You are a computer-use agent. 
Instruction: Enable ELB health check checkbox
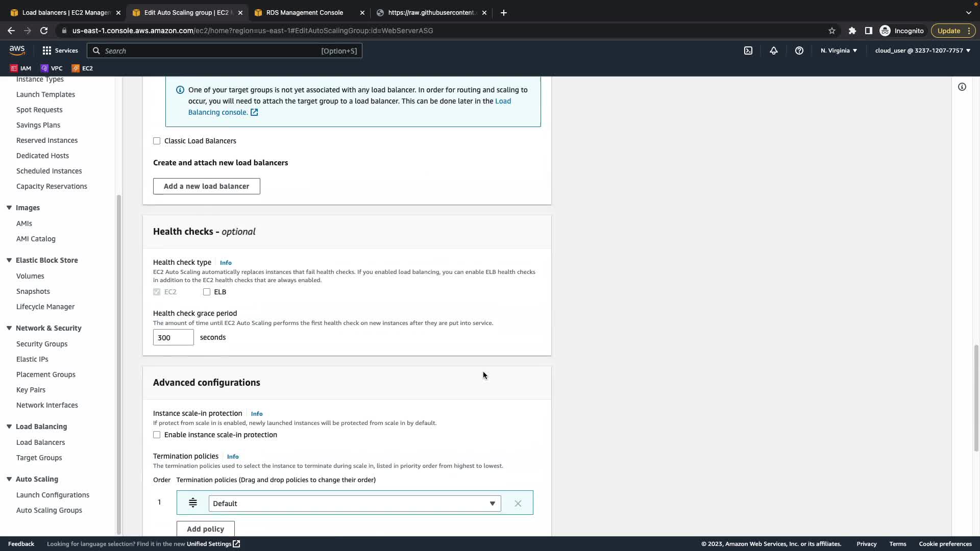click(x=207, y=292)
